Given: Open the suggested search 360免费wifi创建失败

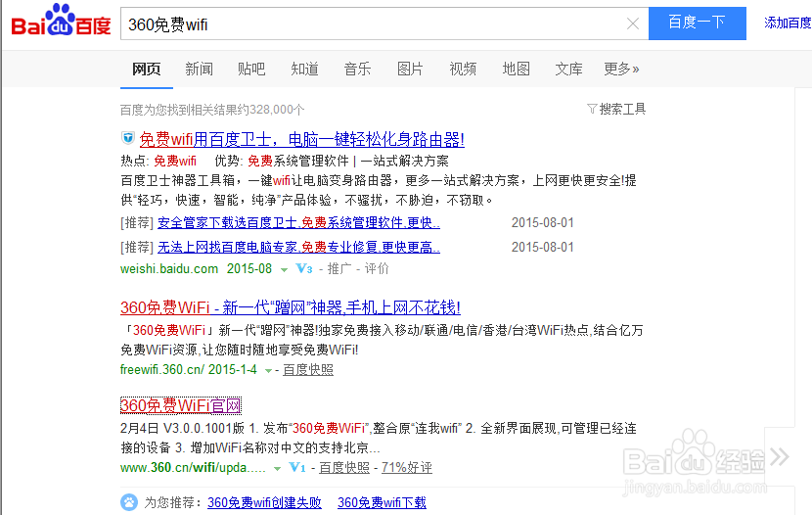Looking at the screenshot, I should [x=264, y=502].
